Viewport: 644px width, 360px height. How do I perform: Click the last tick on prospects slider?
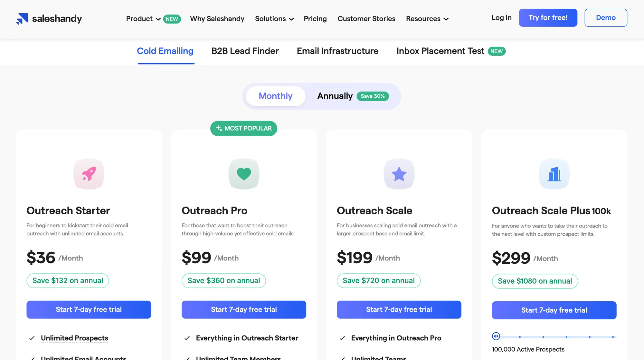(x=613, y=337)
